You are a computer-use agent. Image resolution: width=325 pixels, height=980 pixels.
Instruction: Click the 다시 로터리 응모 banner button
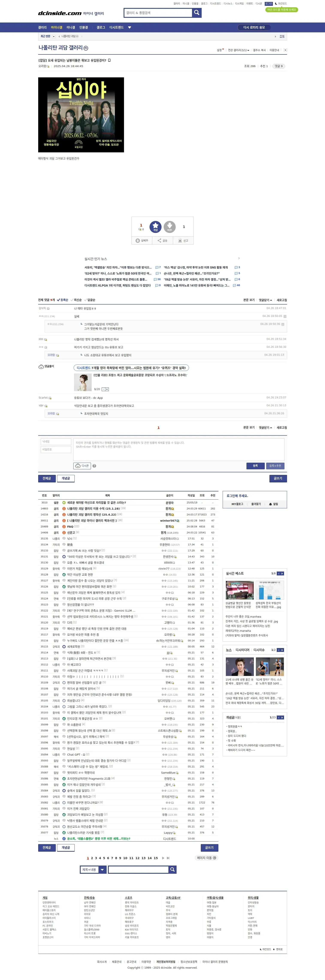tap(254, 27)
